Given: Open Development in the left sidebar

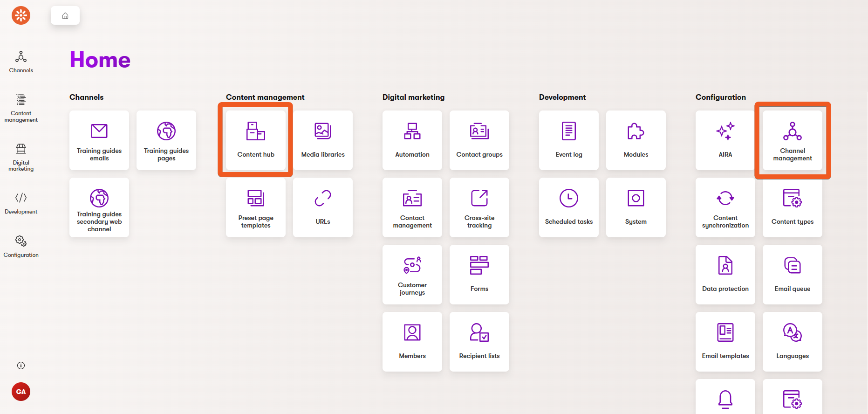Looking at the screenshot, I should click(21, 203).
